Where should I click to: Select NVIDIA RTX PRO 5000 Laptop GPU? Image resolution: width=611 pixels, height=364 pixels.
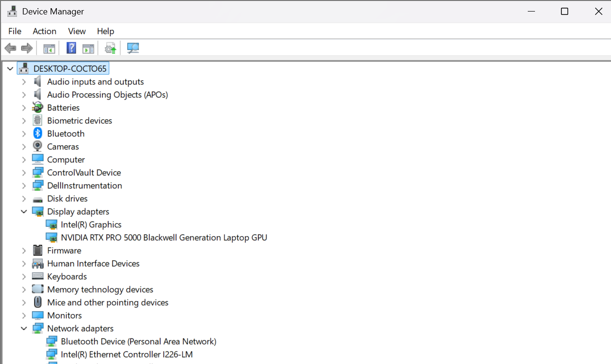164,238
